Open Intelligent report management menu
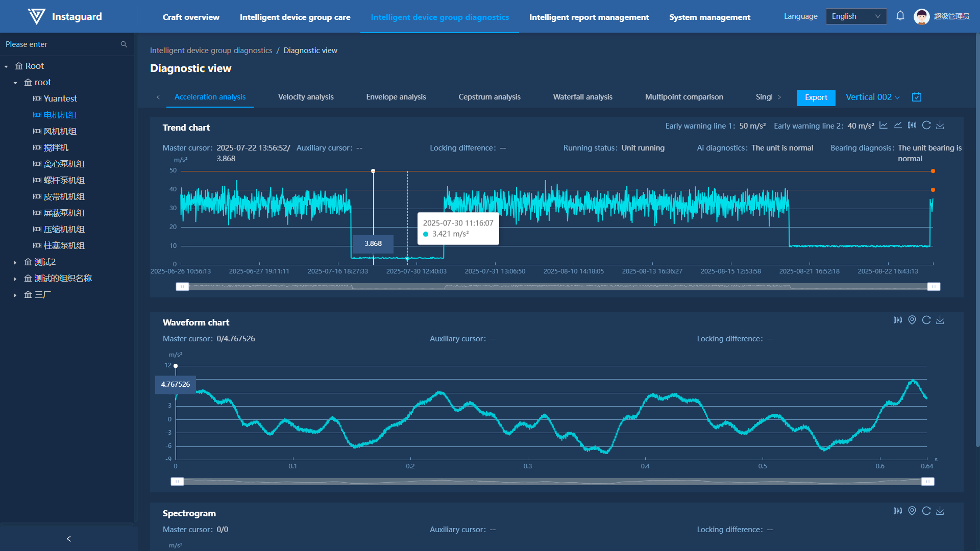980x551 pixels. click(589, 17)
